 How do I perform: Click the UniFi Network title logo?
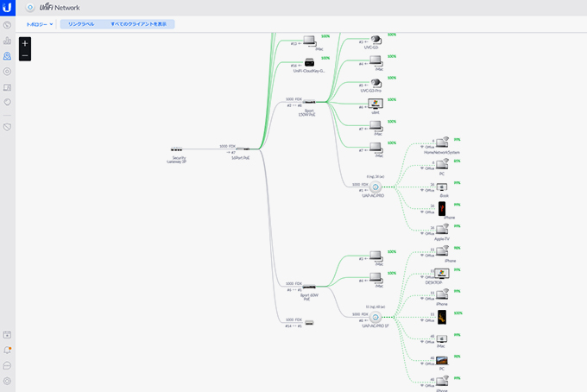pyautogui.click(x=60, y=7)
